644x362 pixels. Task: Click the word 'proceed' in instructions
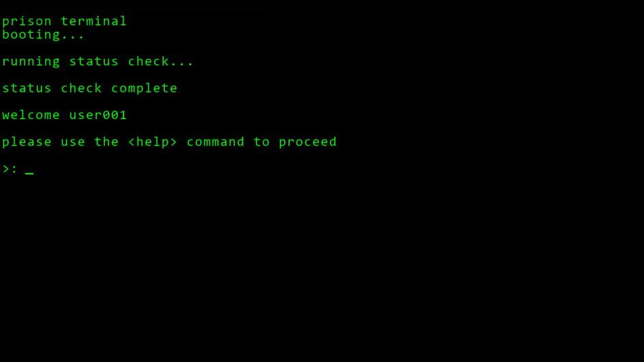(x=308, y=142)
